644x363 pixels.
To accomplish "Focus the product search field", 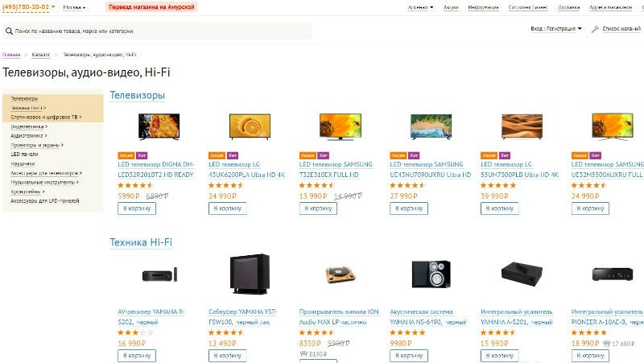I will 157,31.
